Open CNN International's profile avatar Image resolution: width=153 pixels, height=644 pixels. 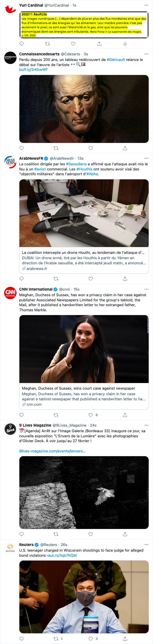click(x=10, y=293)
